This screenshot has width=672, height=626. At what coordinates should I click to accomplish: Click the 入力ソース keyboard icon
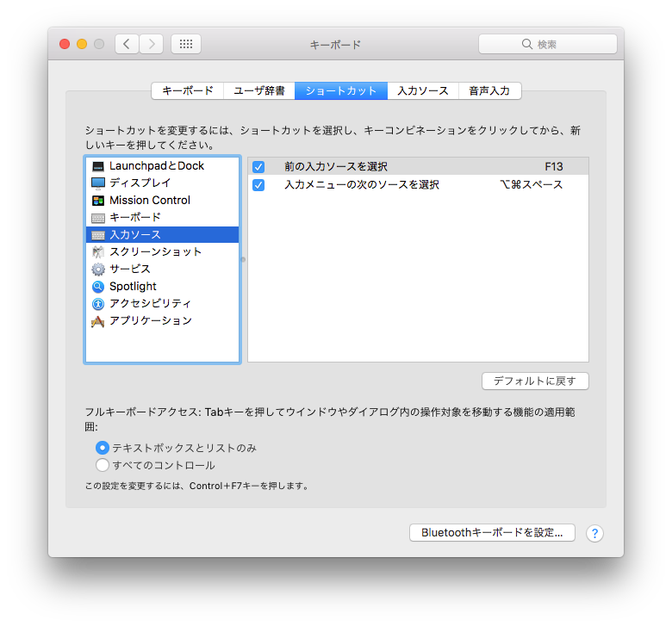tap(98, 235)
